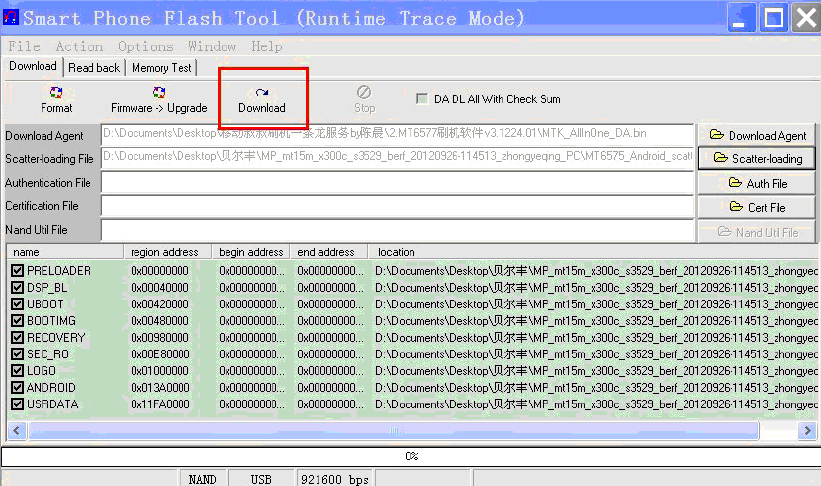Screen dimensions: 821x486
Task: Uncheck the SEC_RO partition checkbox
Action: coord(17,354)
